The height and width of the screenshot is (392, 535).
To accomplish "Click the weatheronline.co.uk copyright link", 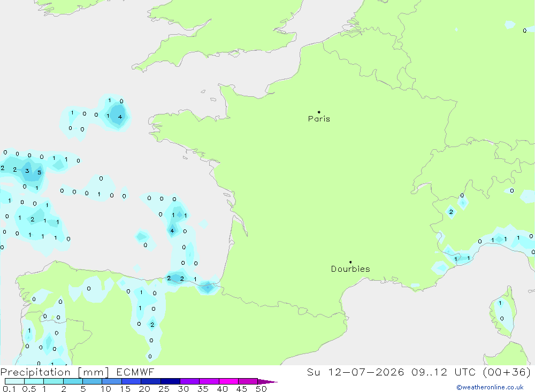I will (490, 387).
